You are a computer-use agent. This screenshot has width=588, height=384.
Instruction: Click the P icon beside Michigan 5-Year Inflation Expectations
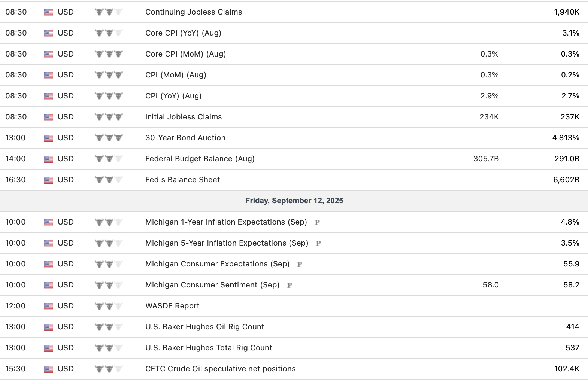click(318, 243)
